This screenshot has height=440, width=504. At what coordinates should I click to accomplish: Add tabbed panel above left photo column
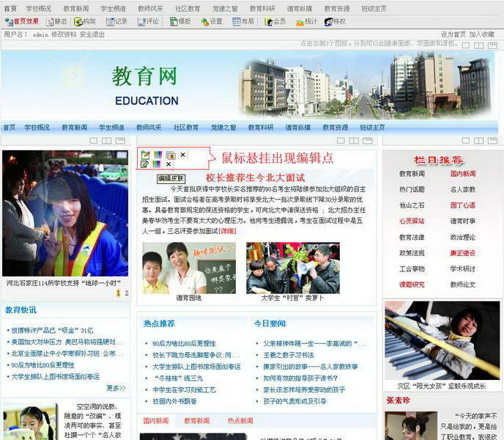coord(121,141)
